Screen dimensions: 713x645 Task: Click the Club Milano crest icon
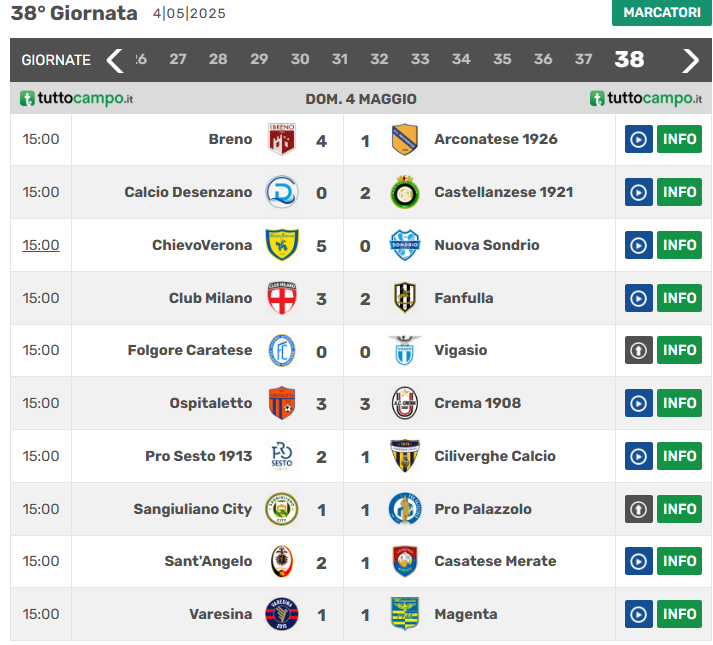pos(282,298)
